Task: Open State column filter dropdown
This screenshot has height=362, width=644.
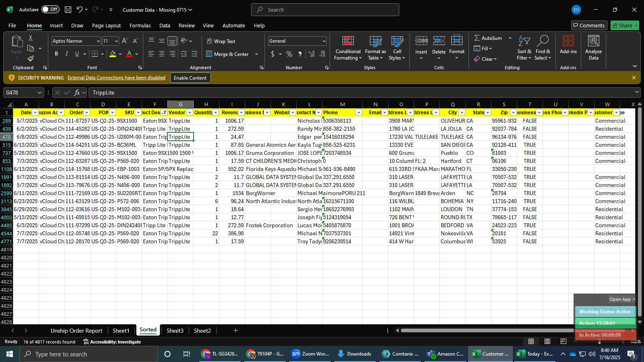Action: (487, 113)
